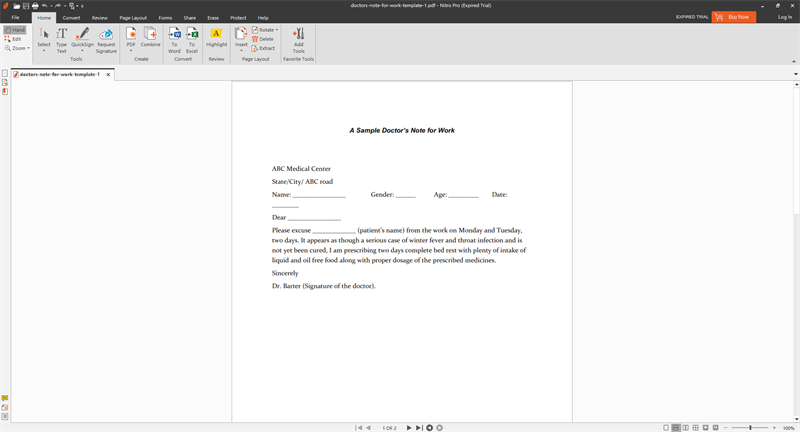Select the Highlight tool
The height and width of the screenshot is (432, 800).
216,37
